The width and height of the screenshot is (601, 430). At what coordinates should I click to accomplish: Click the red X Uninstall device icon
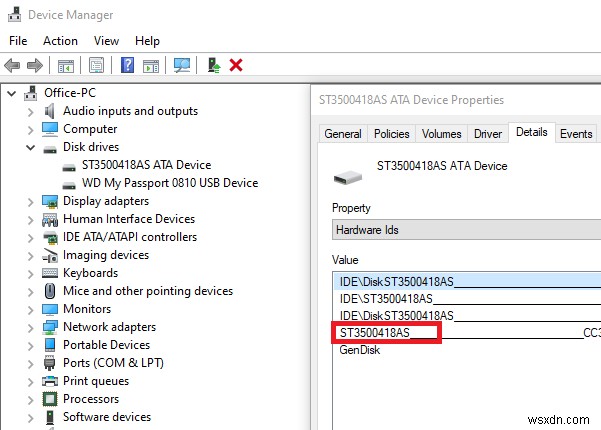[x=236, y=65]
